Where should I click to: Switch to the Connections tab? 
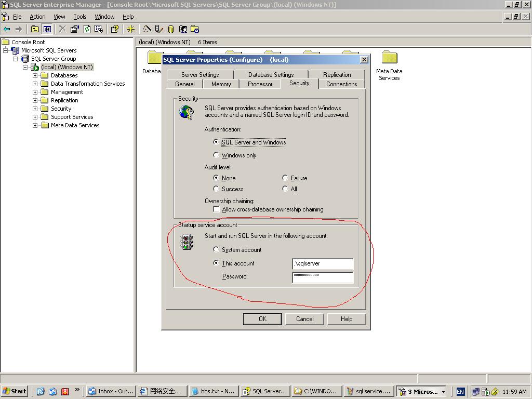coord(341,84)
